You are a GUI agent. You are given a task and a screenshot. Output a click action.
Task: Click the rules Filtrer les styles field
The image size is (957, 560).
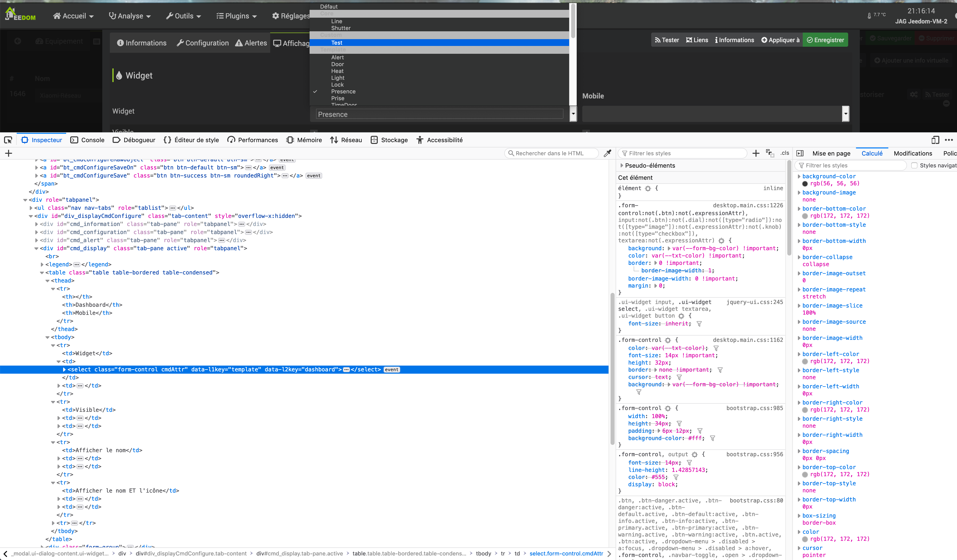(683, 154)
